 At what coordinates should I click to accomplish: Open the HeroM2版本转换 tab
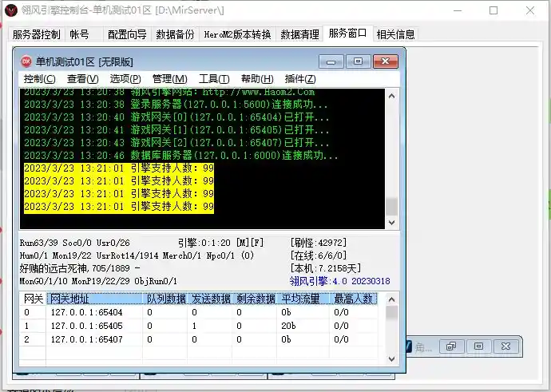point(237,34)
